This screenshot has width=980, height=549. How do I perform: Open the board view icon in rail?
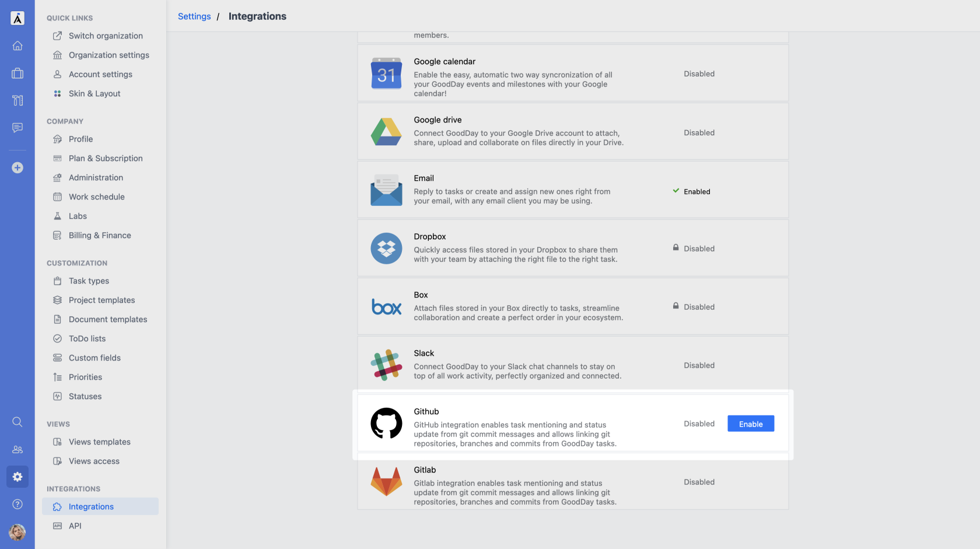(17, 100)
